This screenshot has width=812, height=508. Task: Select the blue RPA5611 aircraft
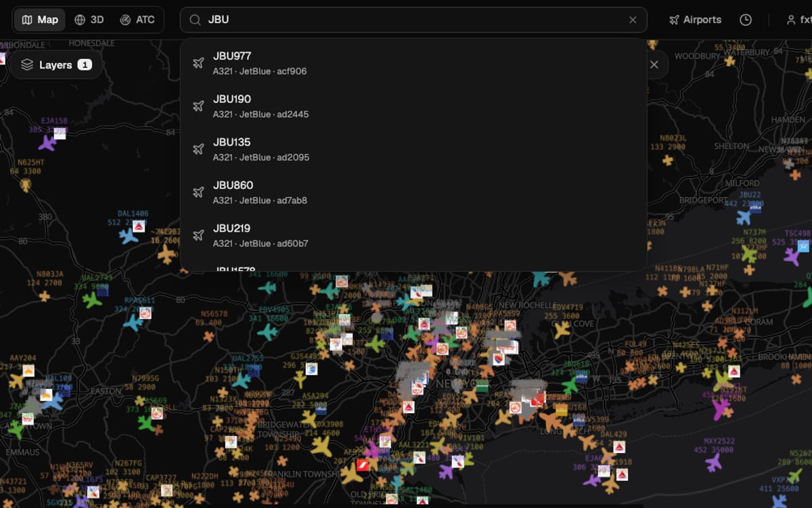tap(133, 322)
